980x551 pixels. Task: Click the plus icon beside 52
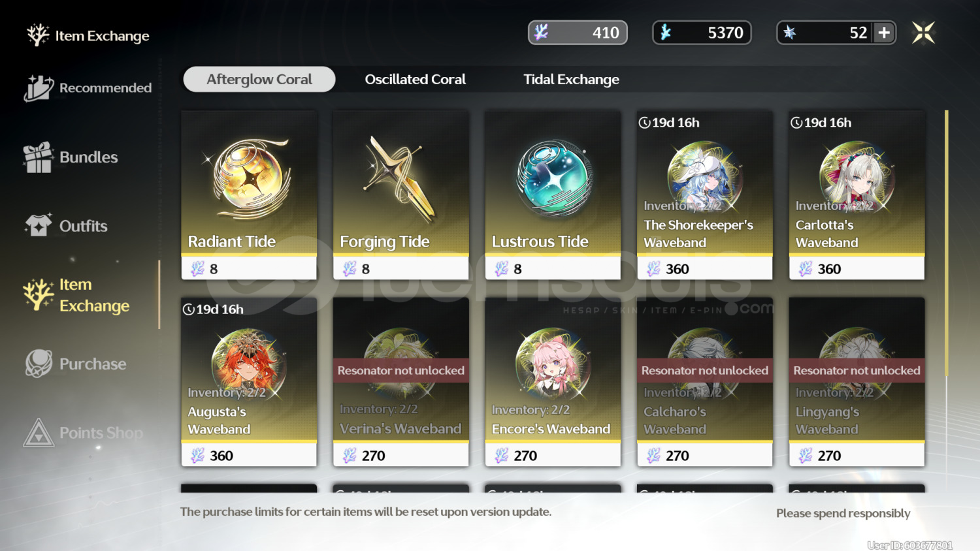[884, 33]
